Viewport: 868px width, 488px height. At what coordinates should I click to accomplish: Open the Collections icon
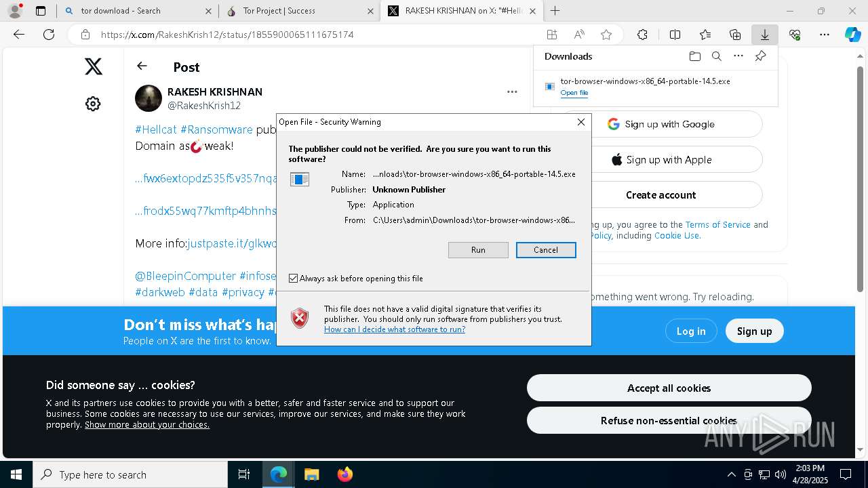735,35
